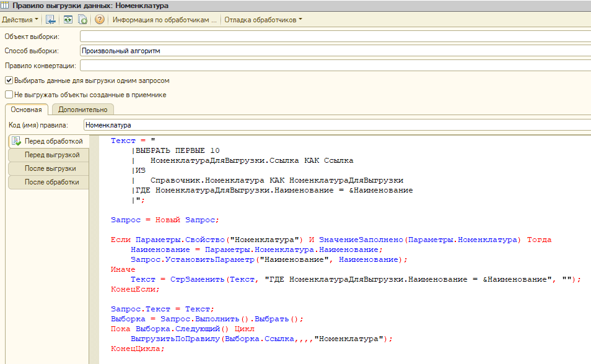Screen dimensions: 591x364
Task: Open help with the question mark icon
Action: [x=99, y=20]
